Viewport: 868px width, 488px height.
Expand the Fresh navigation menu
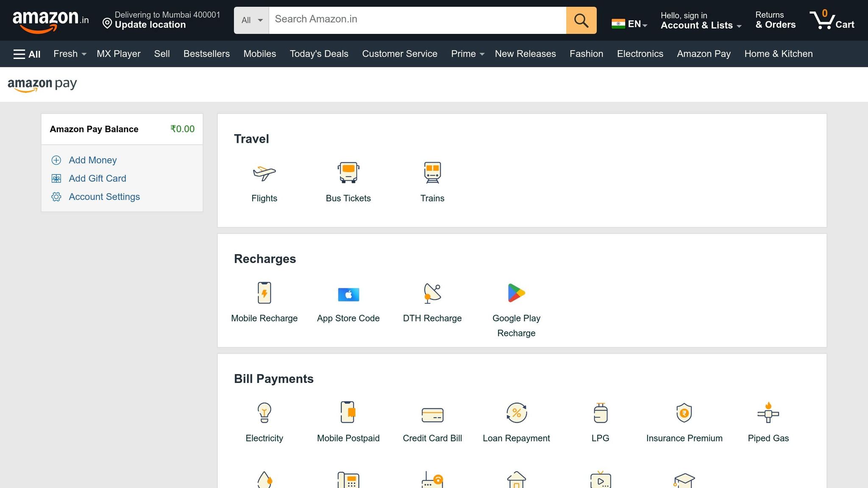(69, 54)
